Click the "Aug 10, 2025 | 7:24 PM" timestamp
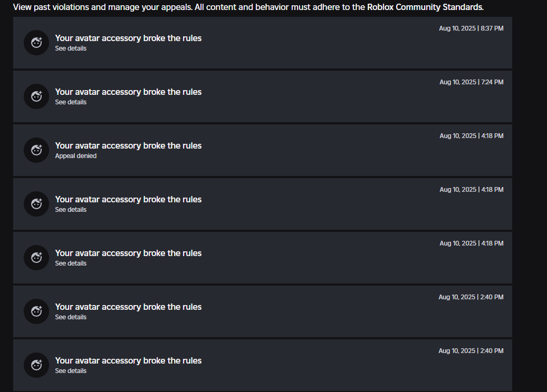The image size is (547, 392). [x=471, y=82]
